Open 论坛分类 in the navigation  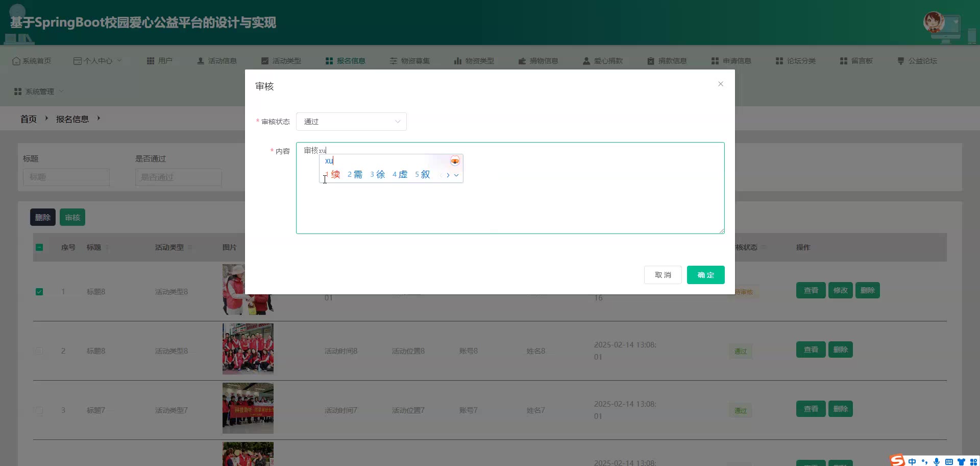tap(796, 61)
